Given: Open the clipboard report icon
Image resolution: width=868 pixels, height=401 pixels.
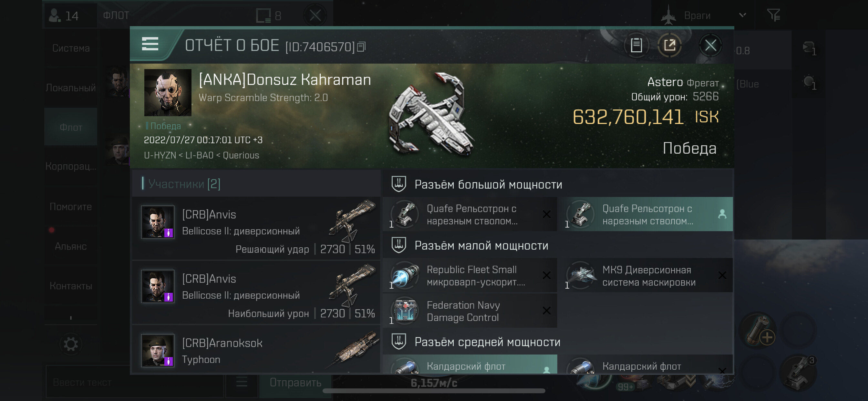Looking at the screenshot, I should (x=636, y=45).
